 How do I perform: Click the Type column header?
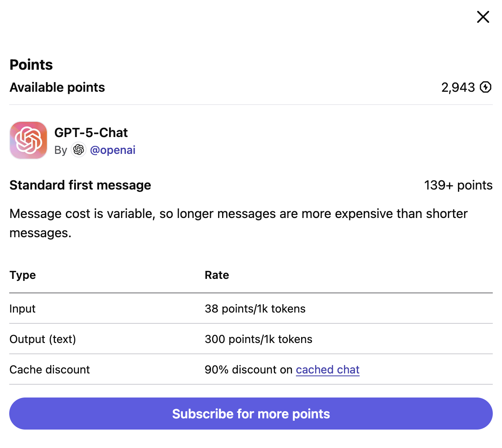23,275
